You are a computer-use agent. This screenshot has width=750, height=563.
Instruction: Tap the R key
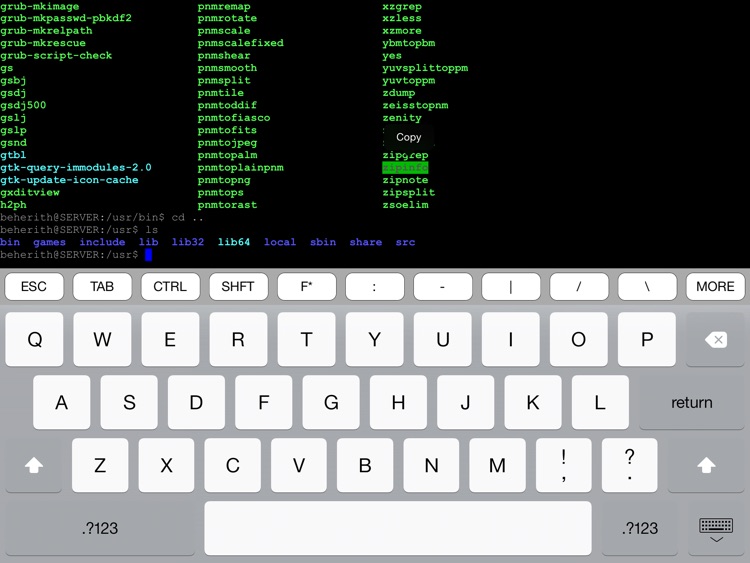pyautogui.click(x=238, y=340)
